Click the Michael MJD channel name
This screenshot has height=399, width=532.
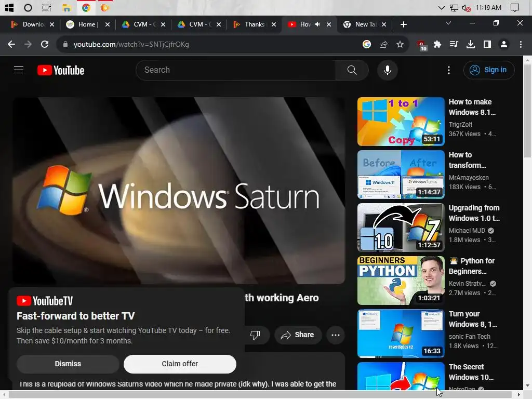point(467,230)
